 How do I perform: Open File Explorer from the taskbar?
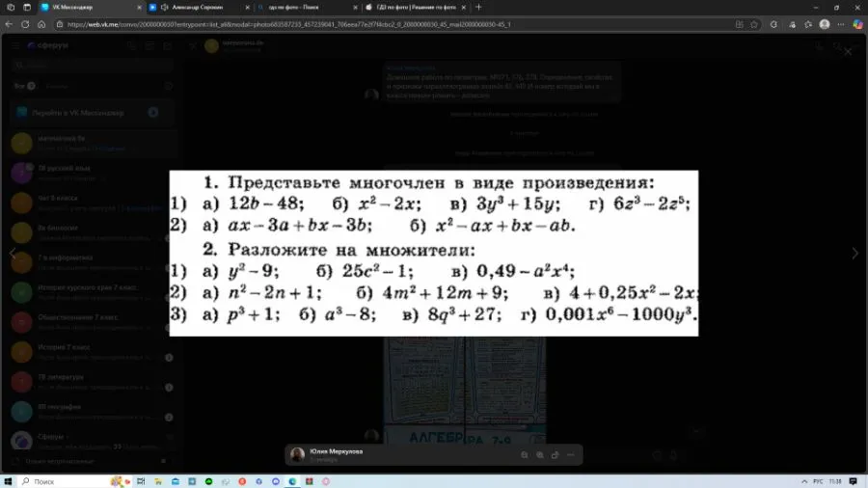tap(158, 481)
